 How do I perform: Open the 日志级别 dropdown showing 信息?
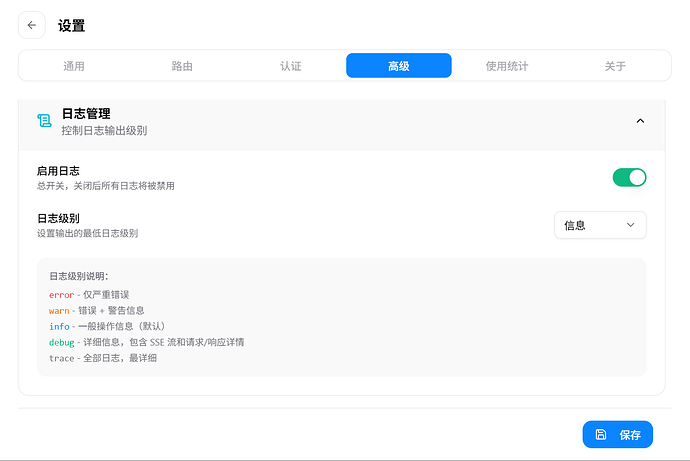600,225
